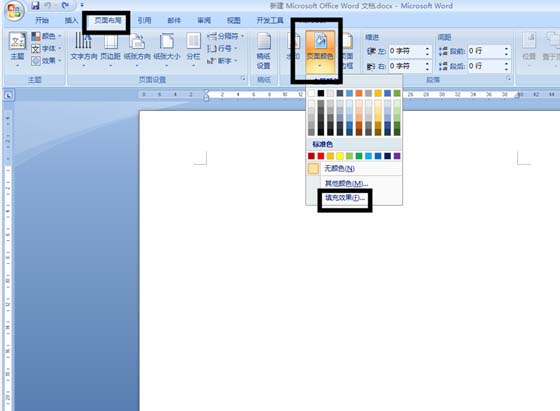Click the 文字方向 (Text Direction) icon
560x411 pixels.
pyautogui.click(x=84, y=49)
